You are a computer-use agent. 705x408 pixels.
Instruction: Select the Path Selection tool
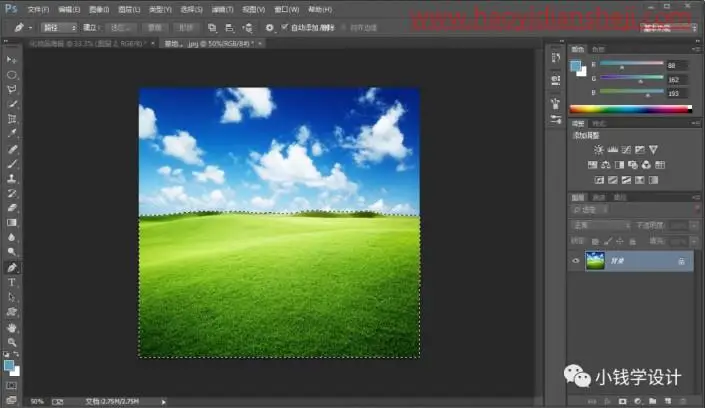pos(11,297)
